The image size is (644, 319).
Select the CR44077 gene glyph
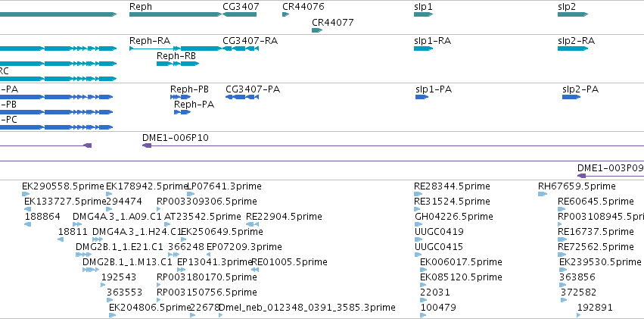tap(317, 30)
